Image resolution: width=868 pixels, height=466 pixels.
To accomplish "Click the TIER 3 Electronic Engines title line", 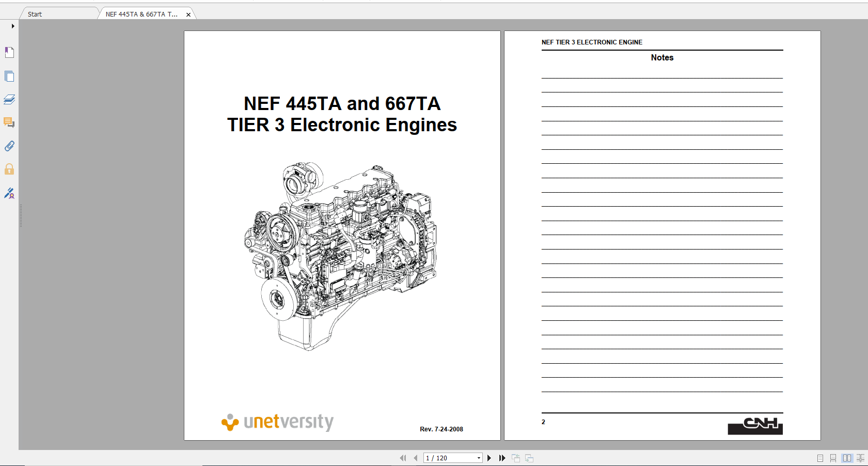I will pyautogui.click(x=342, y=125).
